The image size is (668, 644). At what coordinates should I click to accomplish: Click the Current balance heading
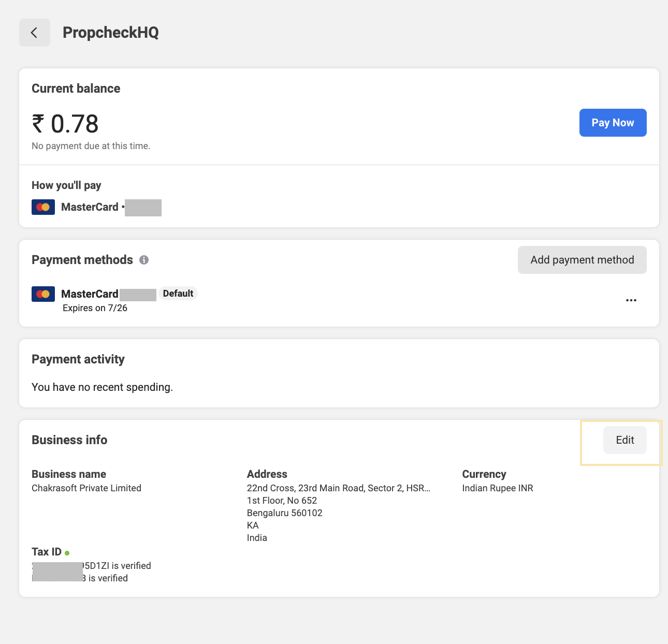pyautogui.click(x=76, y=89)
